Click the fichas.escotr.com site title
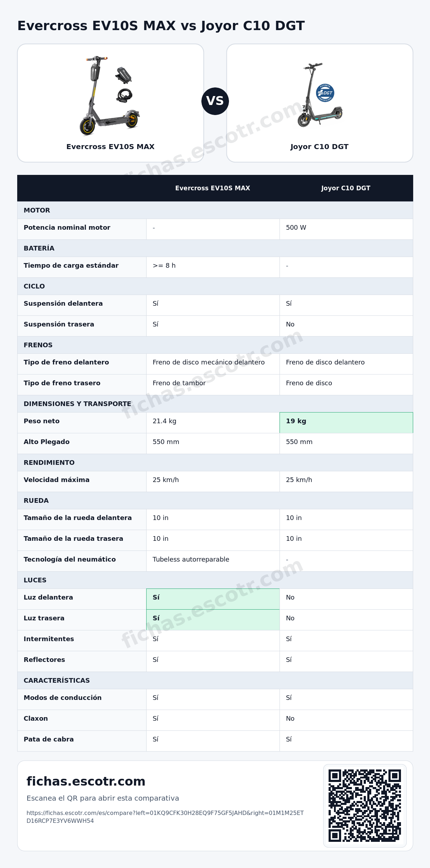Viewport: 430px width, 868px height. click(86, 781)
